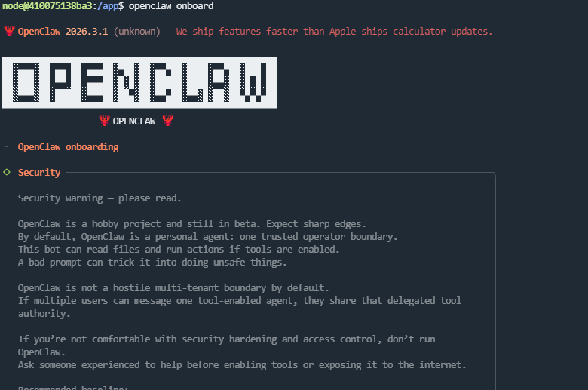The width and height of the screenshot is (588, 390).
Task: Click the hostile multi-tenant boundary line
Action: point(173,288)
